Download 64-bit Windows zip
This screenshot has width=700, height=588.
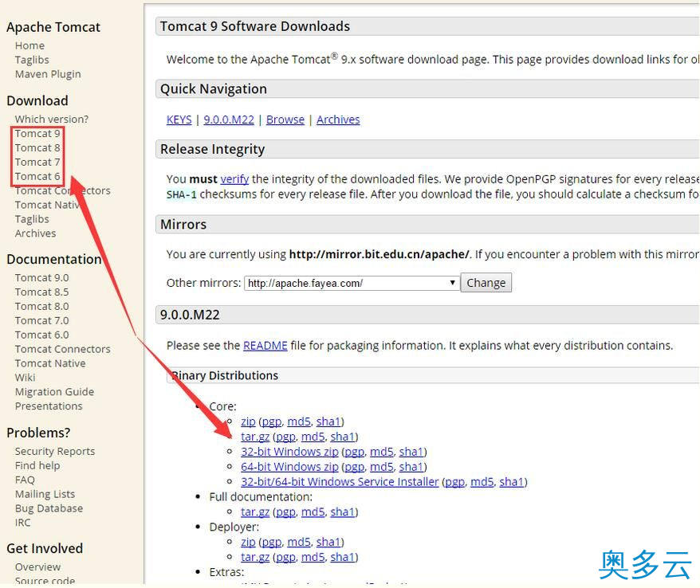pyautogui.click(x=289, y=467)
